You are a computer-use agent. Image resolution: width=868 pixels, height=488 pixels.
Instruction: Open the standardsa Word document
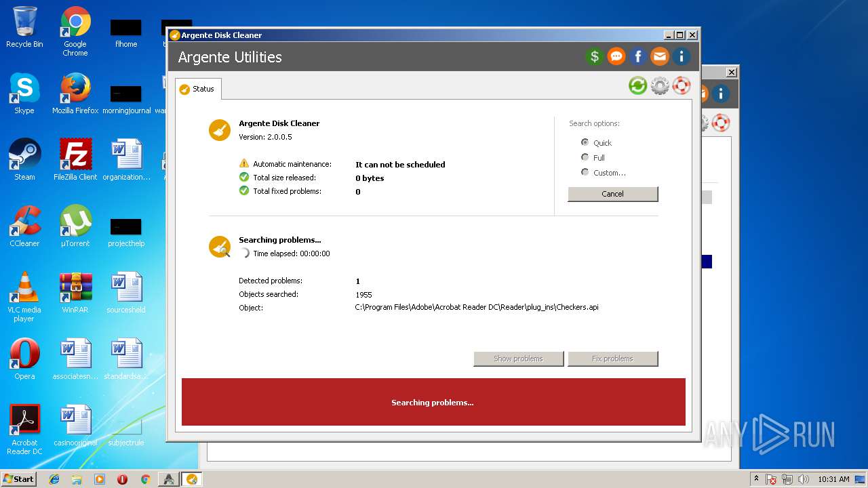point(126,359)
